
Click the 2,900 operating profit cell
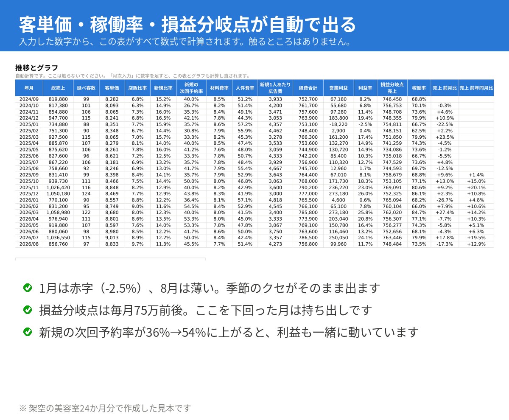point(338,131)
